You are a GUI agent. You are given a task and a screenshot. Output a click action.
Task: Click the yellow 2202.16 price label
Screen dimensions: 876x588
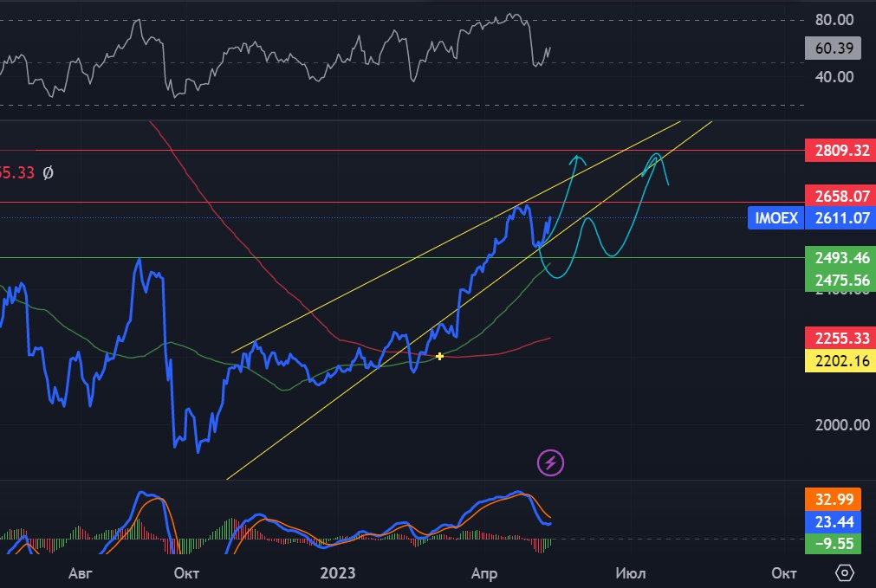click(837, 361)
